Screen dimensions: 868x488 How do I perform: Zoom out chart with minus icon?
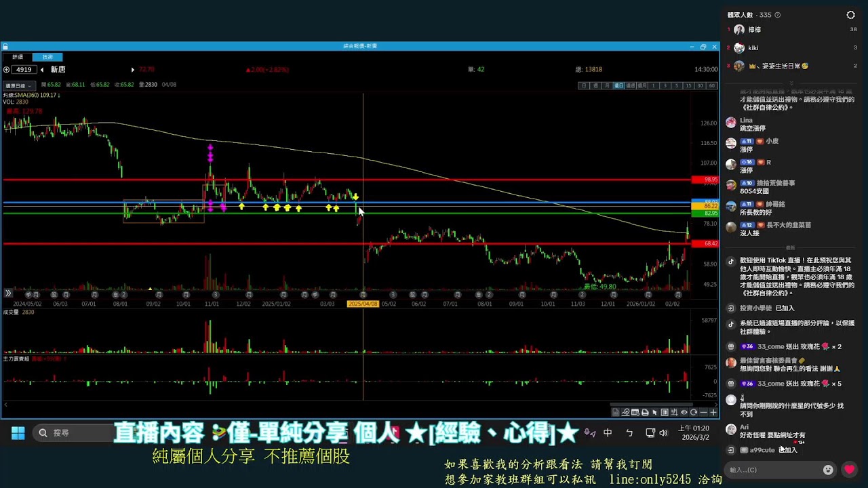(x=703, y=412)
